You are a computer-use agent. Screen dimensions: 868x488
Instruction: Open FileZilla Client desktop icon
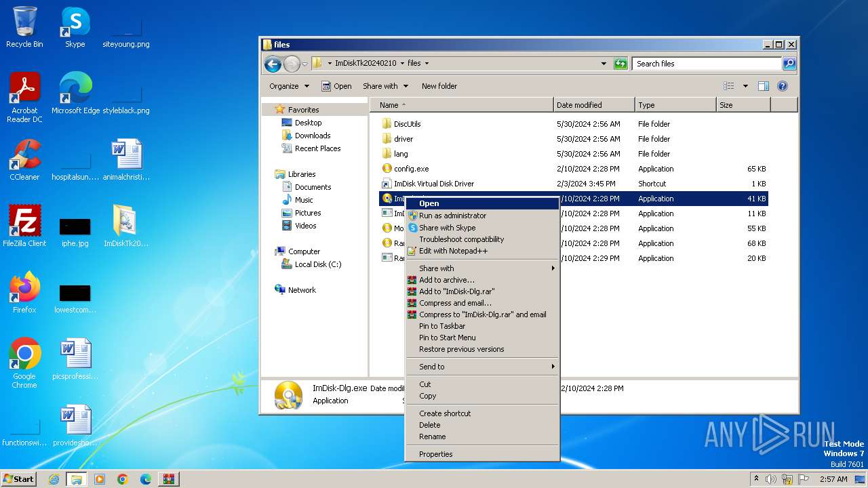[x=24, y=226]
